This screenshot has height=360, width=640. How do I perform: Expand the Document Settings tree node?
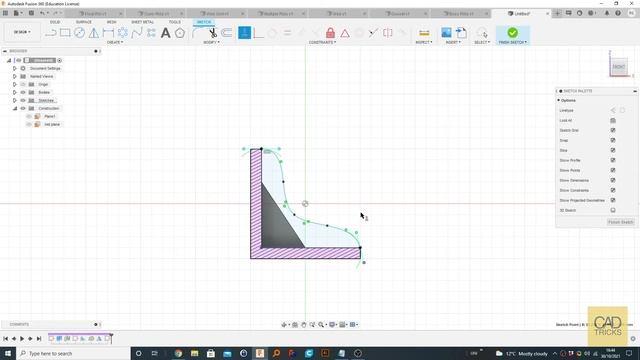[x=15, y=69]
